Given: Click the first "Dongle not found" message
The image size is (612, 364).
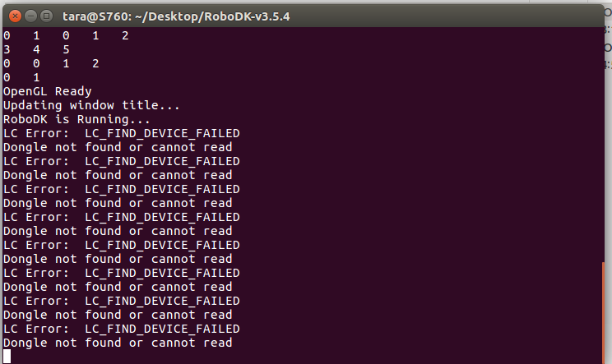Looking at the screenshot, I should (x=118, y=147).
